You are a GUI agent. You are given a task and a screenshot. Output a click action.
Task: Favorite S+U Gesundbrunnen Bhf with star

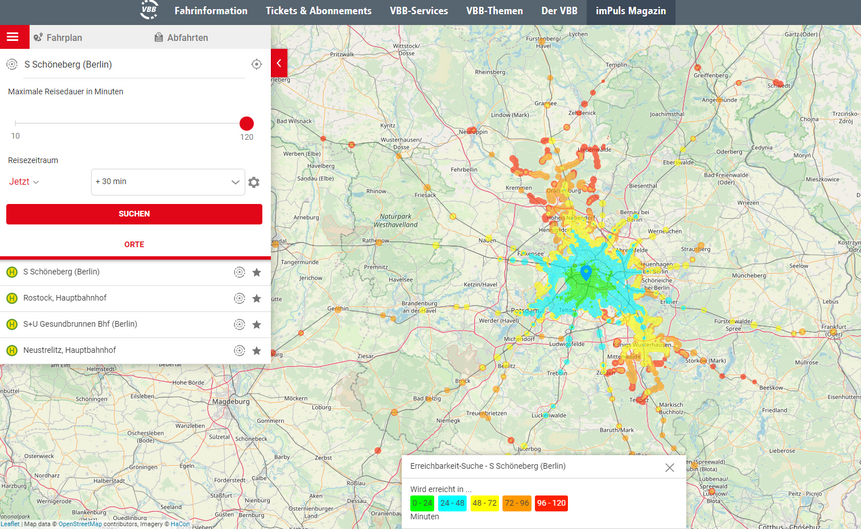click(256, 324)
